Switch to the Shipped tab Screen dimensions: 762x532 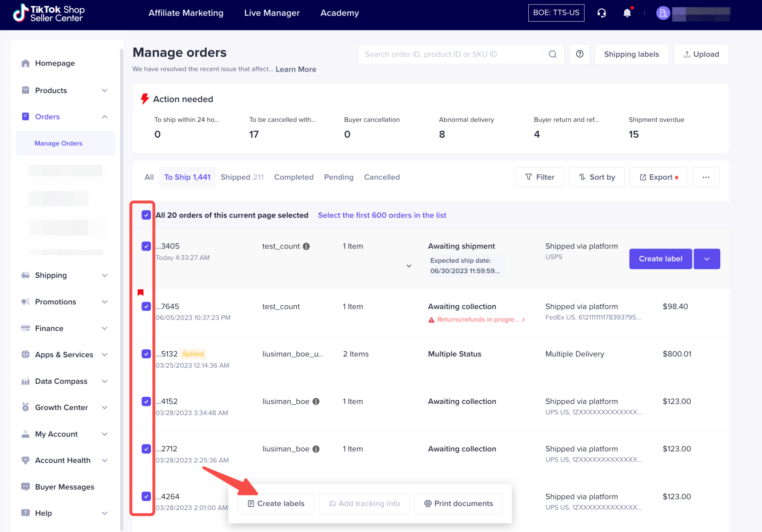click(x=242, y=177)
